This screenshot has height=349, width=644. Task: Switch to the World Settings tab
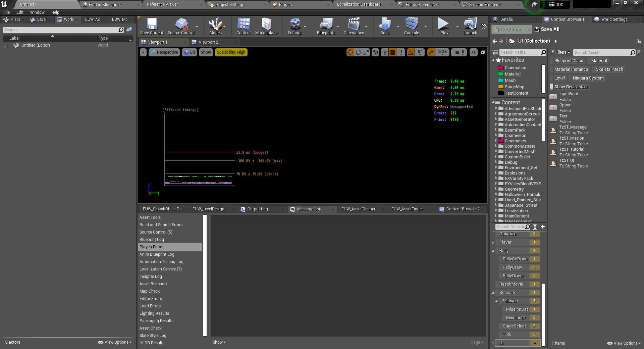(614, 19)
